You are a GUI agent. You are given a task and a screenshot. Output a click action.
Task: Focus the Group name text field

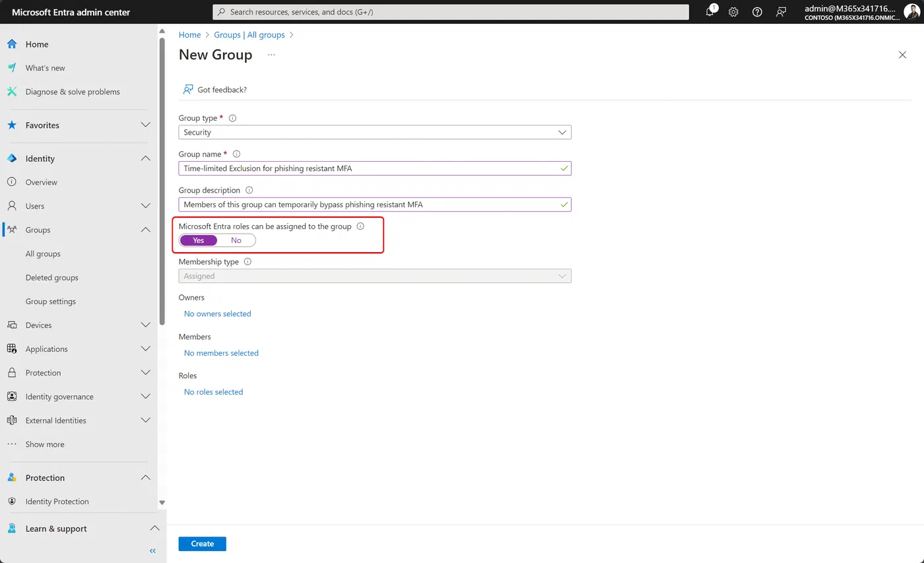[375, 168]
